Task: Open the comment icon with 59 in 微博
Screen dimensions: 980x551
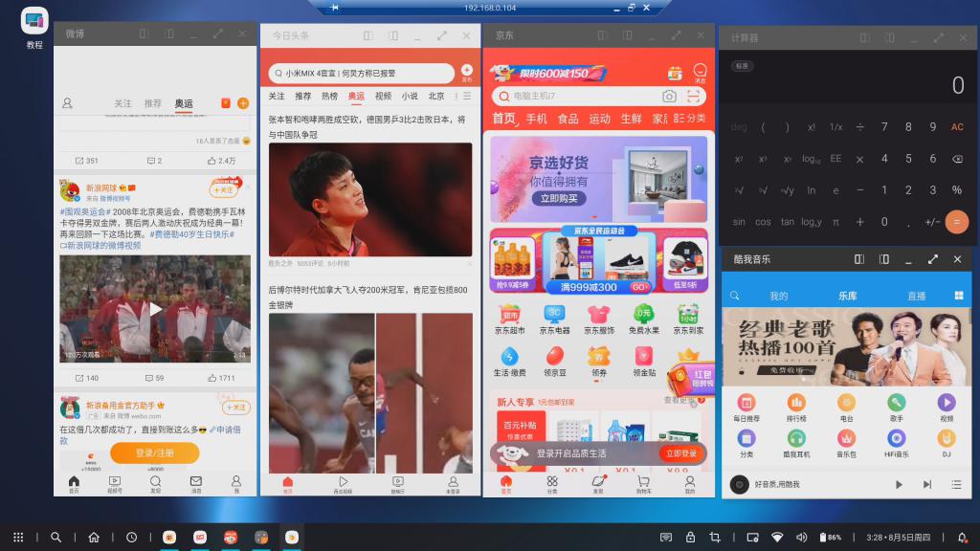Action: (x=154, y=378)
